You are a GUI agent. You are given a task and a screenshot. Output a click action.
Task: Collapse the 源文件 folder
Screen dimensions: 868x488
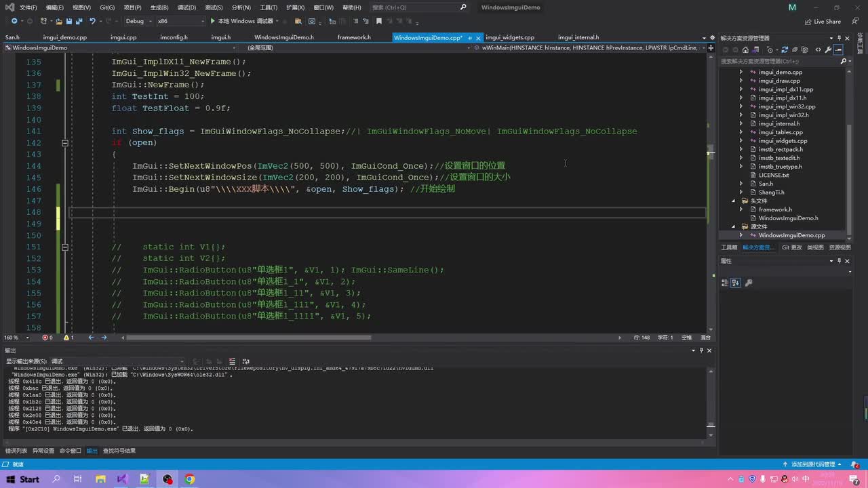[733, 226]
